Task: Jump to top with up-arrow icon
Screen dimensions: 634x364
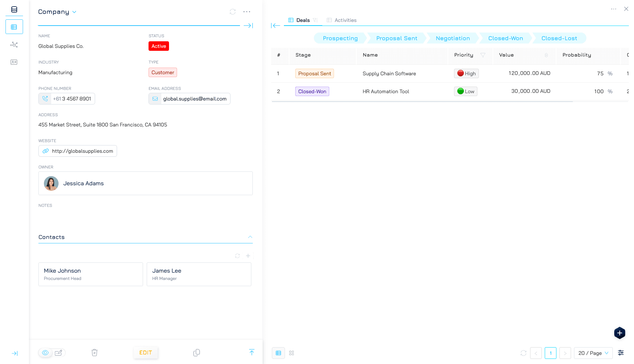Action: pyautogui.click(x=252, y=352)
